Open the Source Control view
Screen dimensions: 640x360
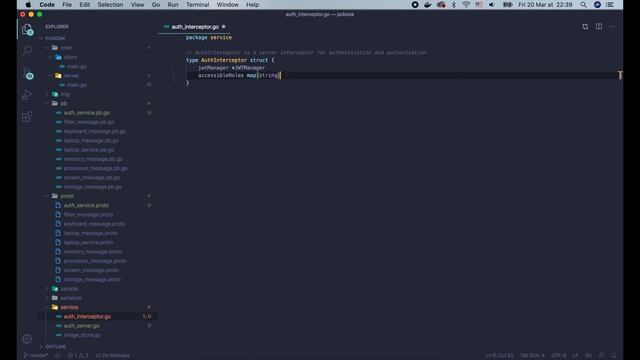click(27, 74)
